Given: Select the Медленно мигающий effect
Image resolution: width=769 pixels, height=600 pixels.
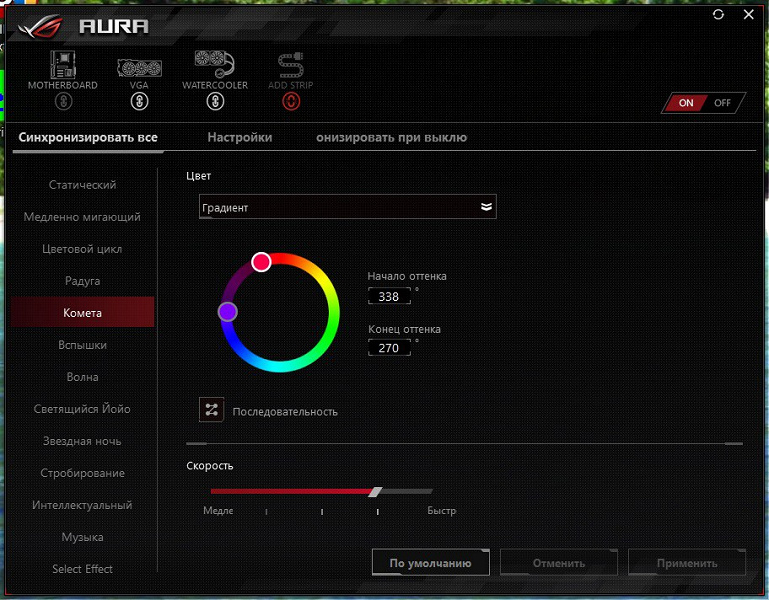Looking at the screenshot, I should [x=82, y=217].
